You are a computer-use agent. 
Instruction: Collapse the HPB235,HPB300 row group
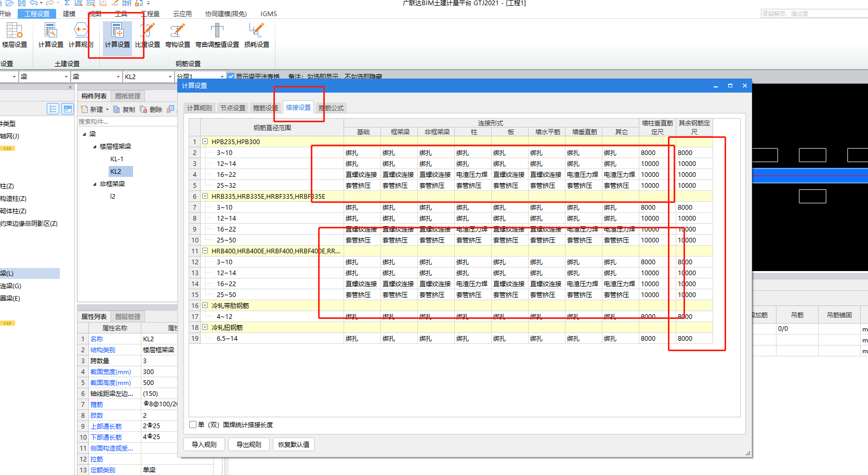pos(205,142)
